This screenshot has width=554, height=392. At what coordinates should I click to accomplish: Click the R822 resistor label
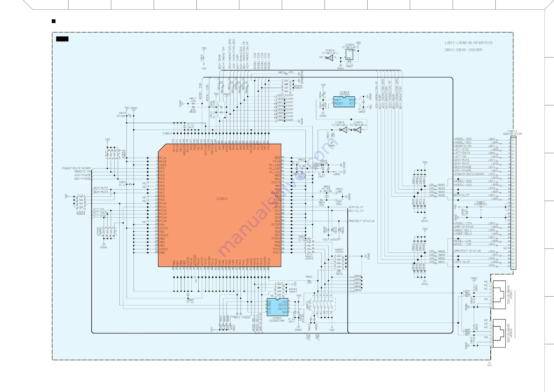point(328,135)
